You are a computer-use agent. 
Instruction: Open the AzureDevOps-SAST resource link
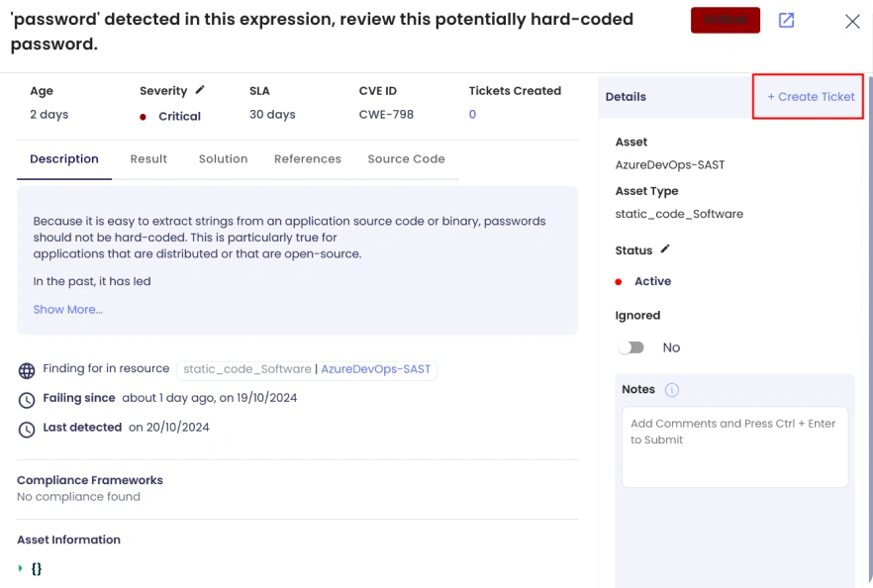(376, 369)
